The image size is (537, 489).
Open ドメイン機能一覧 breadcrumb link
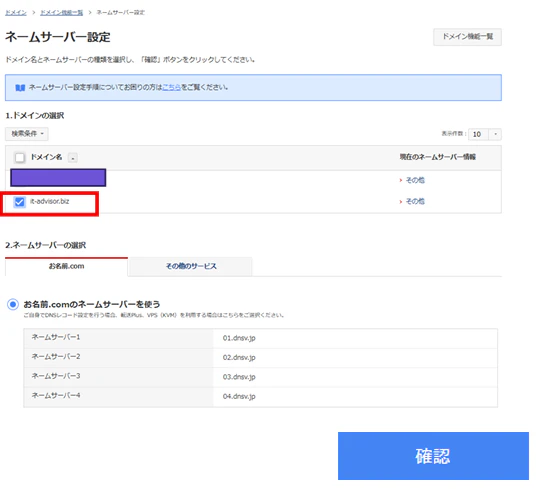[x=62, y=13]
